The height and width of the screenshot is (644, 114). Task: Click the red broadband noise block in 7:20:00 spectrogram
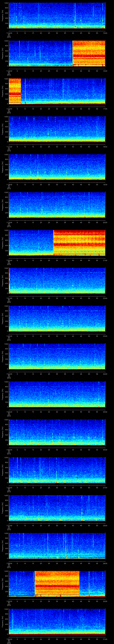79,243
